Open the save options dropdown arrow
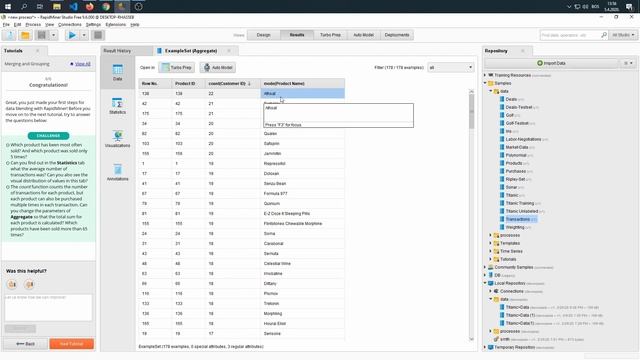 point(53,35)
